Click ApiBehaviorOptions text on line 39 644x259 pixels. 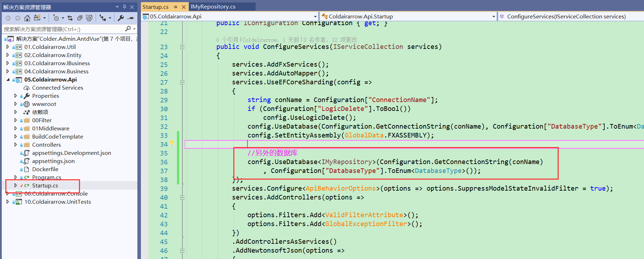click(341, 188)
